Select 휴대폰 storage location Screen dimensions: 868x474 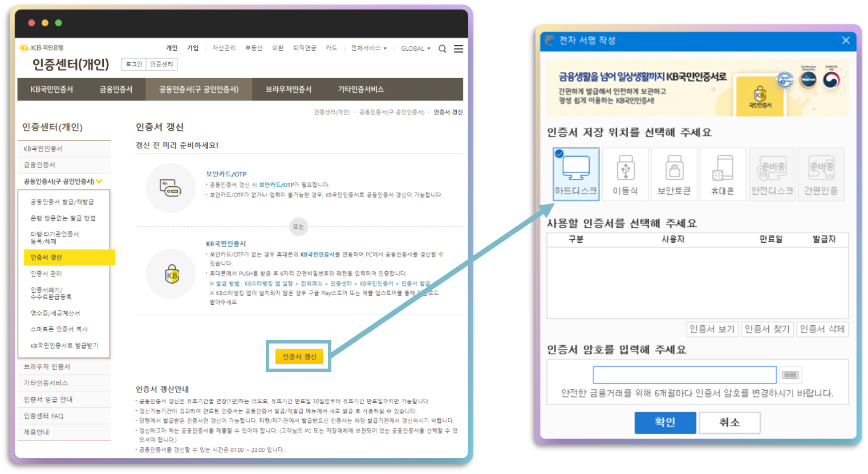coord(723,174)
